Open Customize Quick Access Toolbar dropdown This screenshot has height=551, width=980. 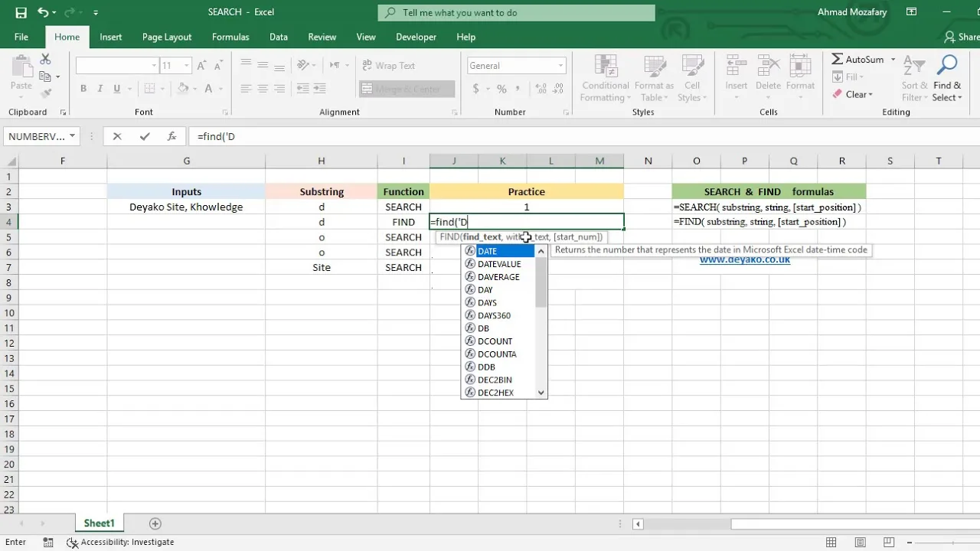pyautogui.click(x=96, y=13)
